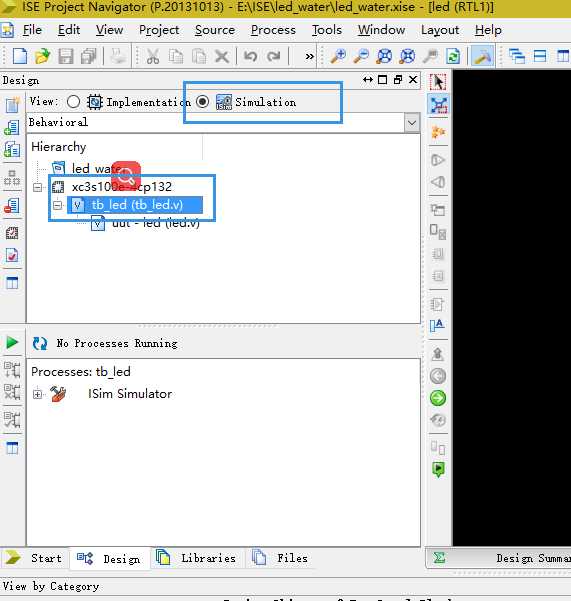Viewport: 571px width, 601px height.
Task: Click the Open folder toolbar icon
Action: [43, 56]
